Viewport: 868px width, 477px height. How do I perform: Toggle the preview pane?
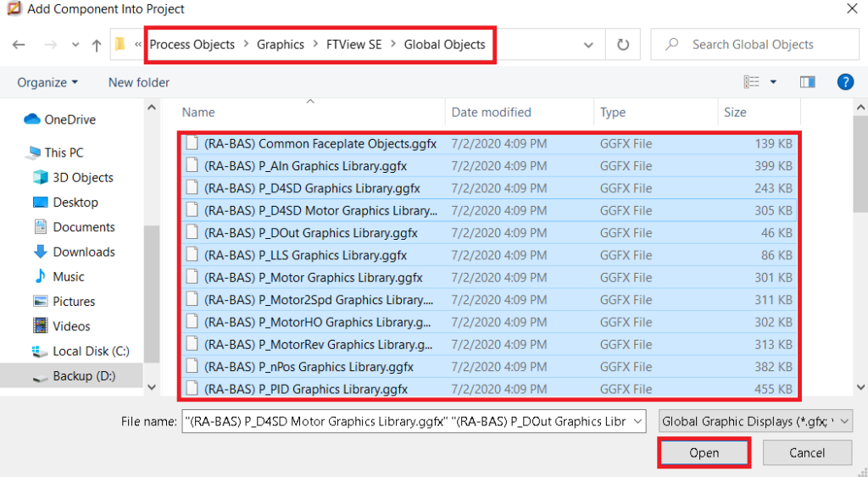click(x=808, y=82)
